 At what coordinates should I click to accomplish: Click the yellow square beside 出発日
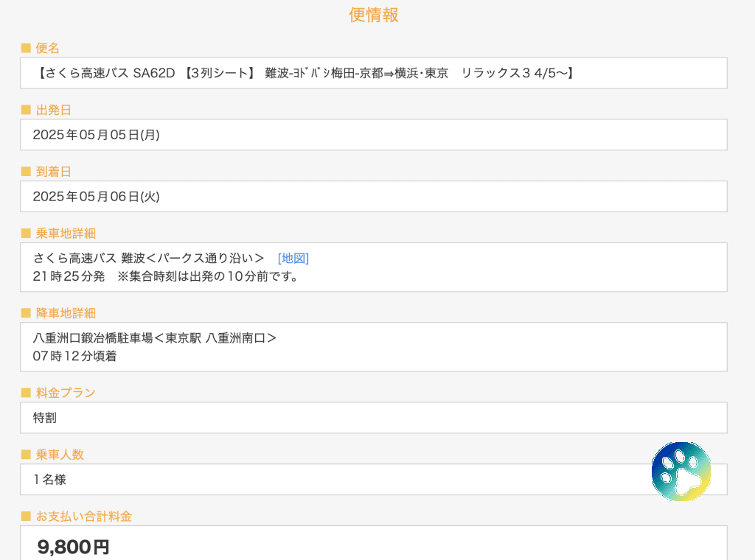[x=26, y=110]
